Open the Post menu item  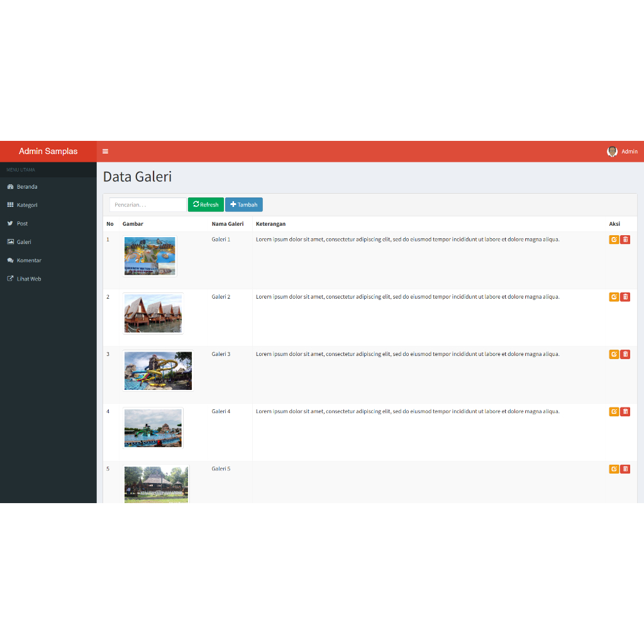click(22, 223)
